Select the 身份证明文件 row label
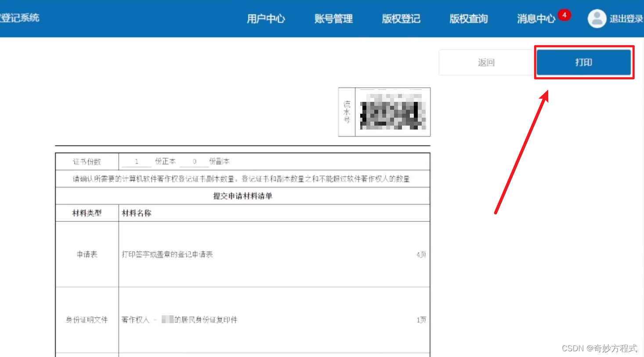644x357 pixels. tap(87, 320)
